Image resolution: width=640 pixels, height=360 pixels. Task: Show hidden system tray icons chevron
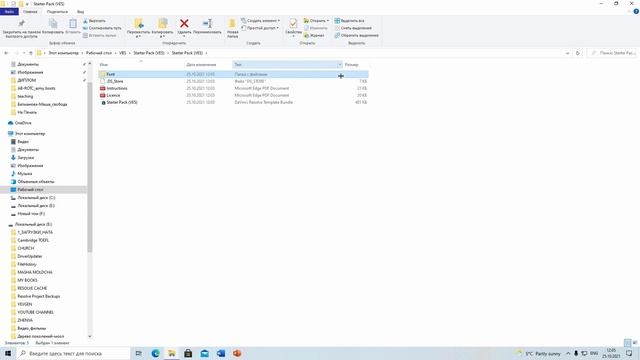tap(568, 353)
